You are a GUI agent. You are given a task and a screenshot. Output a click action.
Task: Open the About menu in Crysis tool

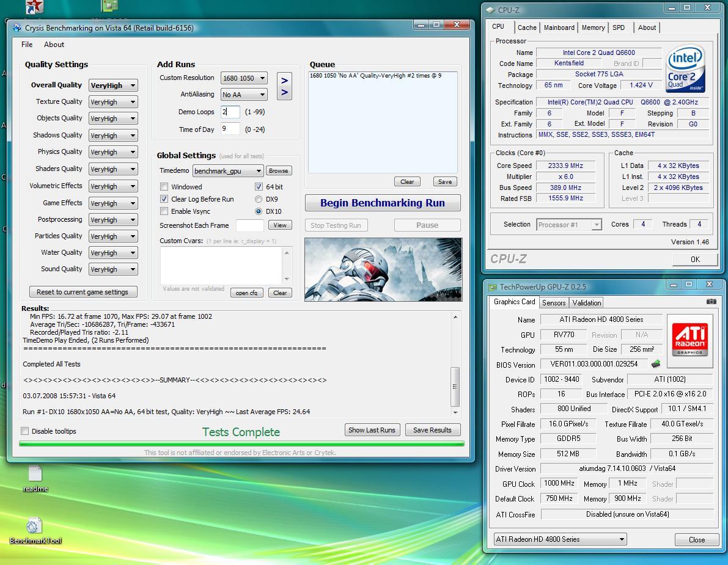(x=54, y=45)
